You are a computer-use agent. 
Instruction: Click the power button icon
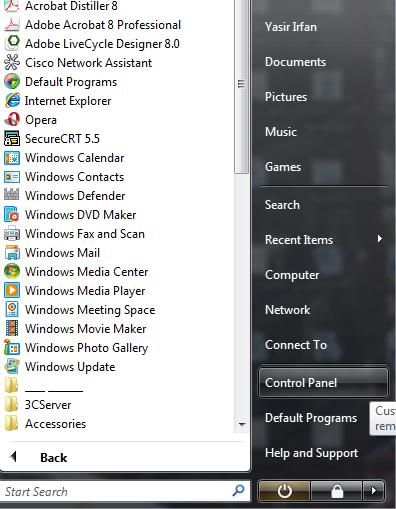[284, 491]
